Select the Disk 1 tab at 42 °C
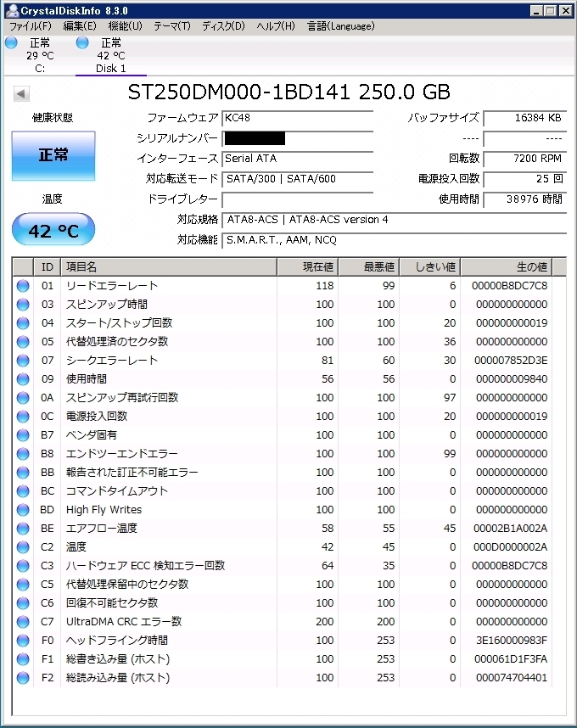Viewport: 577px width, 728px height. pos(111,55)
